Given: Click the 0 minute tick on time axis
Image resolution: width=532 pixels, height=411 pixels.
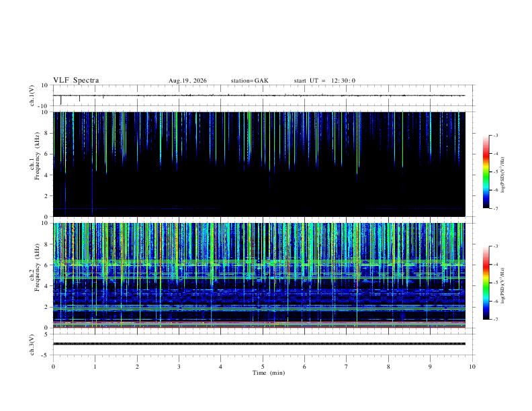Looking at the screenshot, I should tap(53, 367).
